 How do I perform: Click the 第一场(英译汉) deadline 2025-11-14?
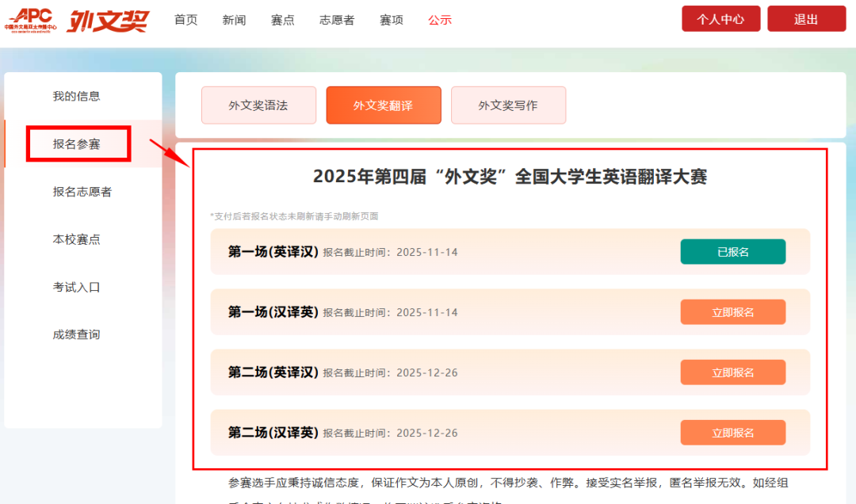[427, 252]
